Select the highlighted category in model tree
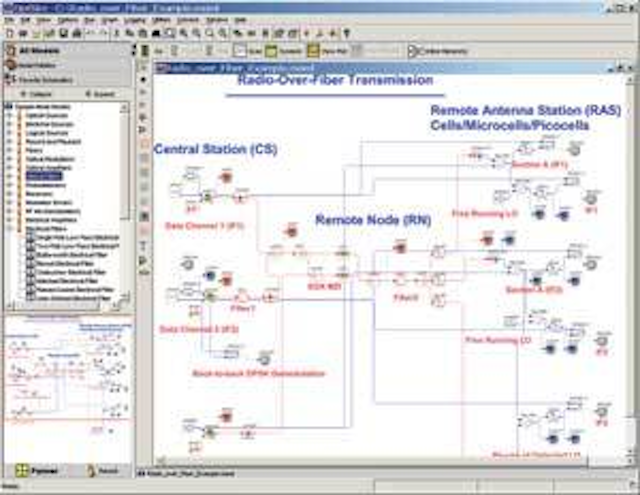640x495 pixels. (x=44, y=176)
